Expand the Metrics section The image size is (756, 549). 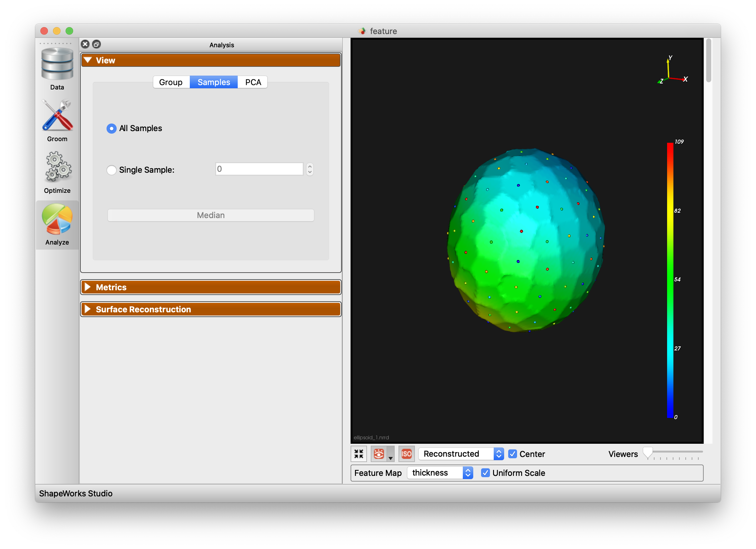point(211,287)
